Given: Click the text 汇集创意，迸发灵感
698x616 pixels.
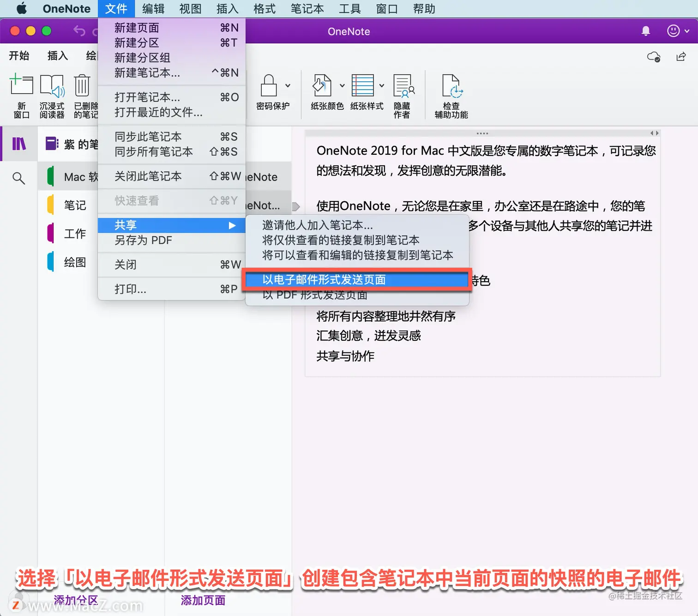Looking at the screenshot, I should 368,336.
